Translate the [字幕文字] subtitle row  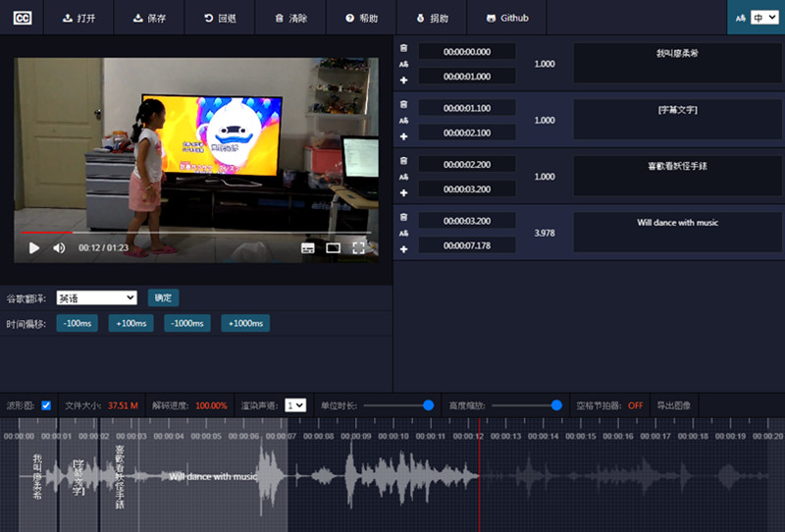(403, 120)
